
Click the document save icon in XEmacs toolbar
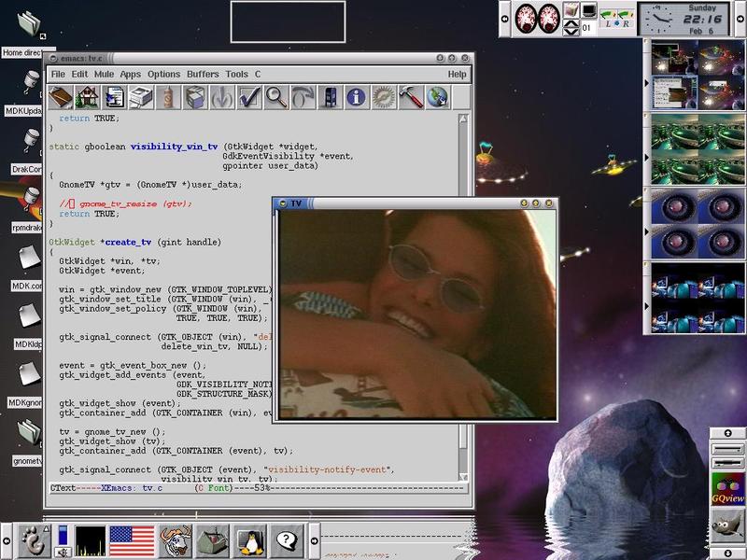tap(114, 97)
